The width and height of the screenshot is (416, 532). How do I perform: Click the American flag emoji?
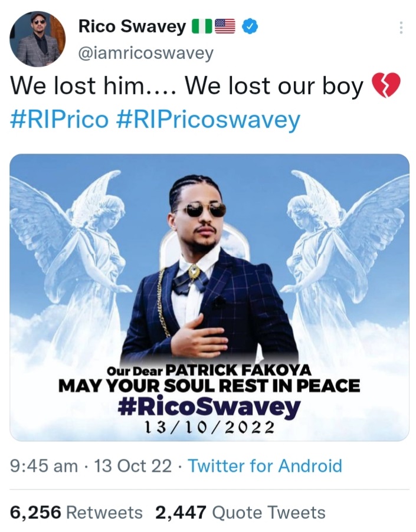point(225,27)
